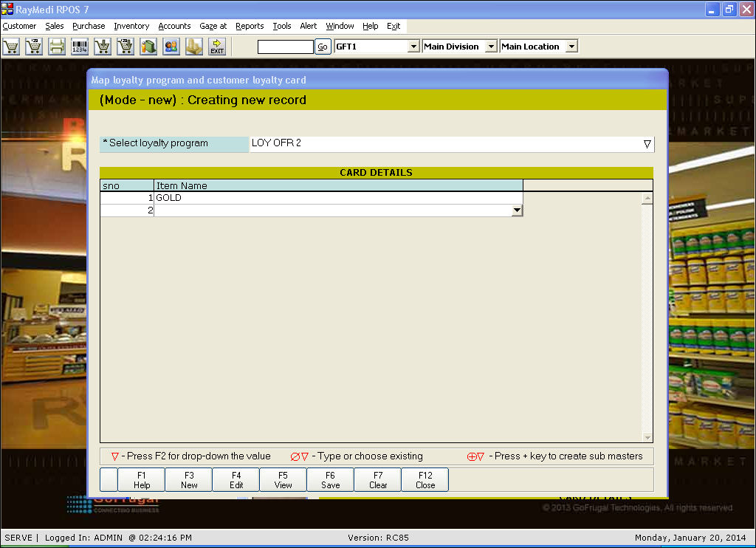The width and height of the screenshot is (756, 548).
Task: Click the Exit menu item
Action: pyautogui.click(x=394, y=26)
